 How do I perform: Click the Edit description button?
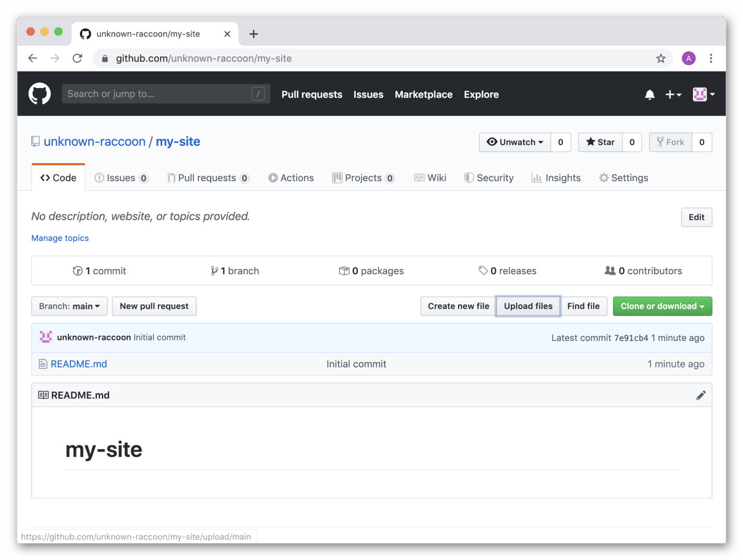[697, 217]
